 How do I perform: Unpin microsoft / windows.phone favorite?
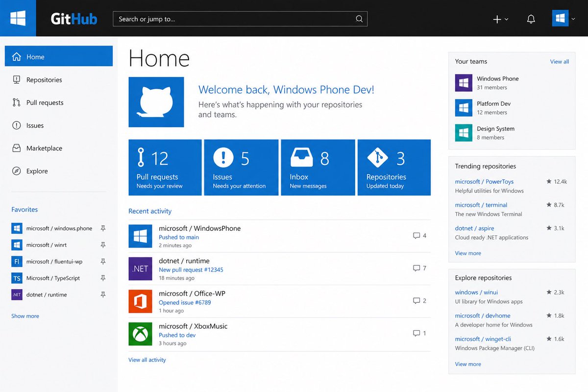coord(103,228)
